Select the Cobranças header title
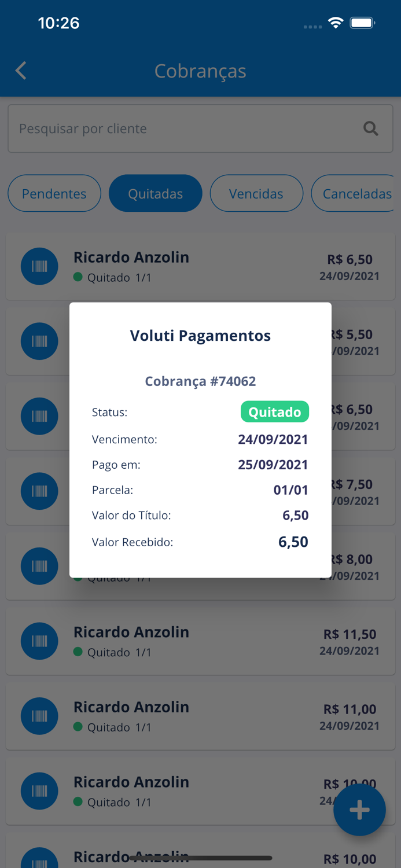The image size is (401, 868). [x=200, y=70]
